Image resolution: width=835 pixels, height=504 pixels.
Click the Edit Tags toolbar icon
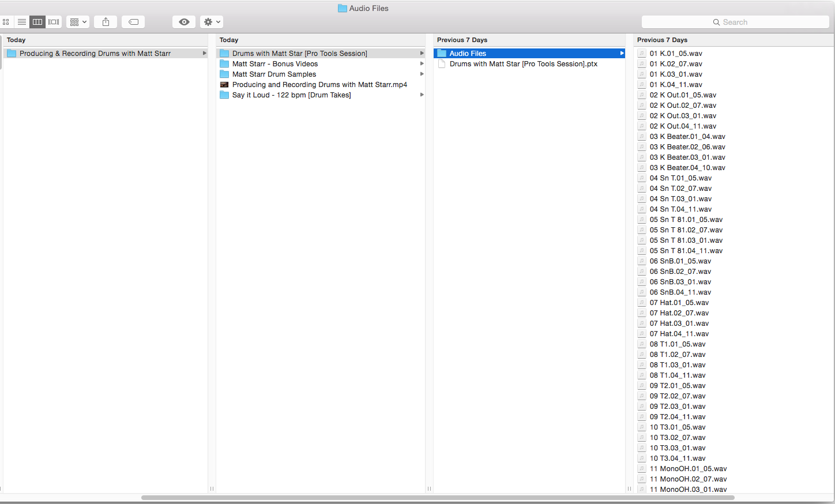coord(133,21)
